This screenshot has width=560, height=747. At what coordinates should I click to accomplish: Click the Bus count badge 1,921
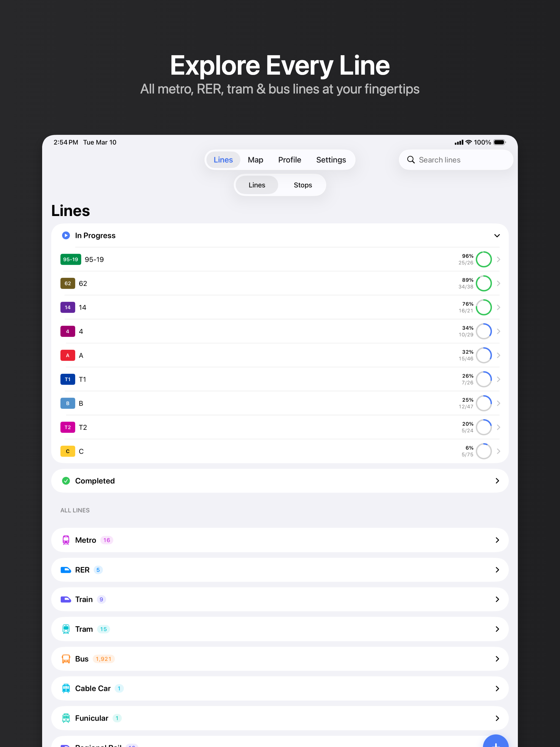click(103, 658)
